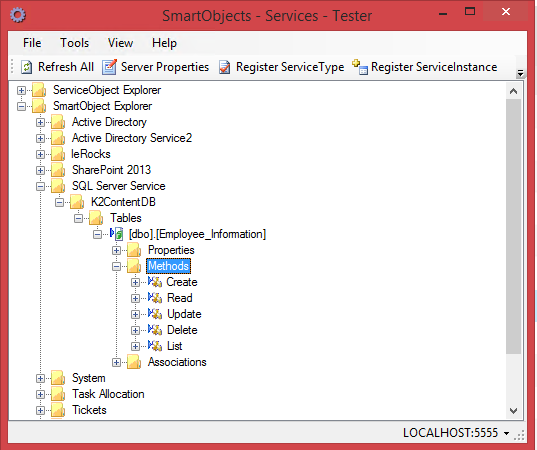Click the ServiceObject Explorer folder icon
Image resolution: width=537 pixels, height=450 pixels.
(x=39, y=90)
